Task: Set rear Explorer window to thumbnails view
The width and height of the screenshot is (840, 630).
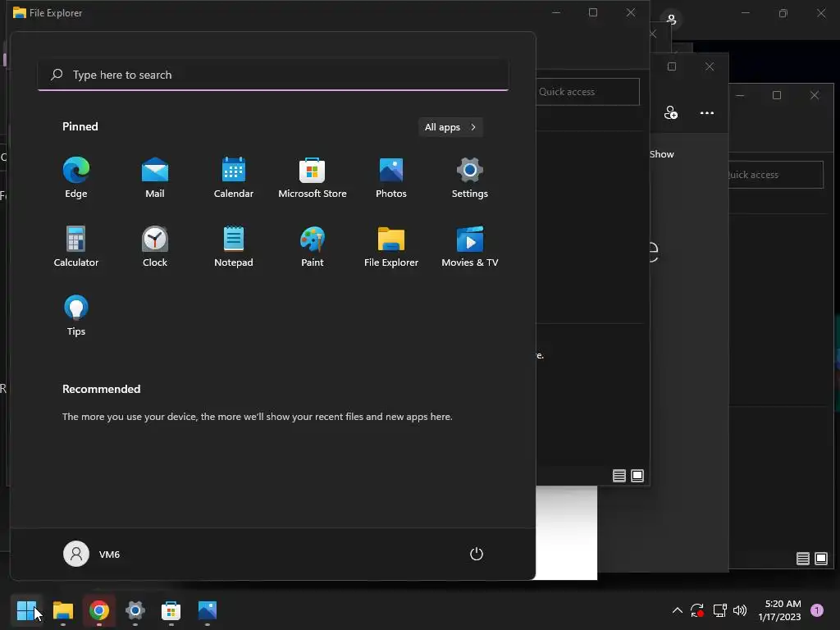Action: [x=821, y=559]
